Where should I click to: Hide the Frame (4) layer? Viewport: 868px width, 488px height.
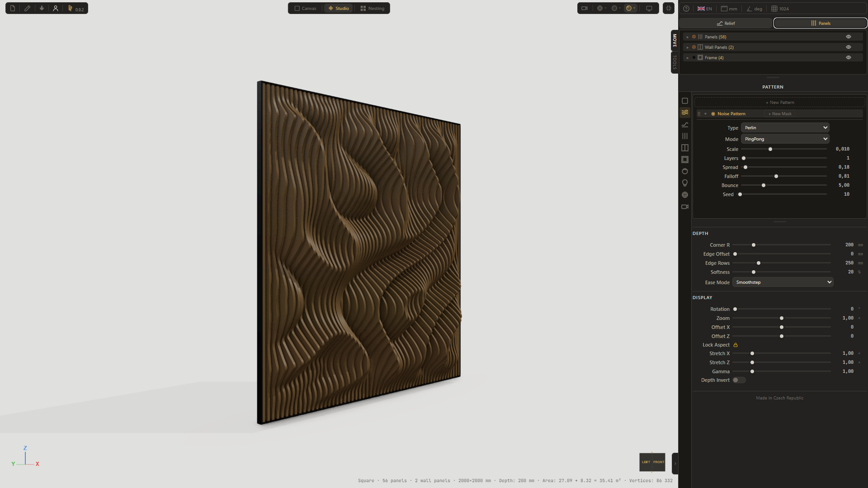849,57
